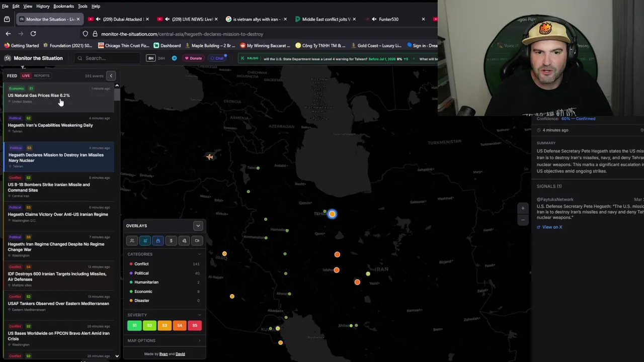Collapse the Severity section

tap(199, 315)
